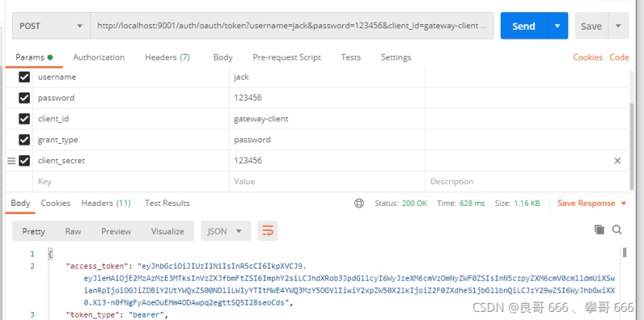Uncheck the client_secret parameter checkbox

[24, 161]
